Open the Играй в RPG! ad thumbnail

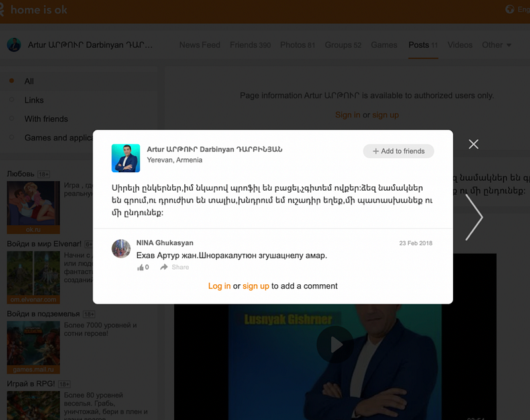[x=33, y=405]
